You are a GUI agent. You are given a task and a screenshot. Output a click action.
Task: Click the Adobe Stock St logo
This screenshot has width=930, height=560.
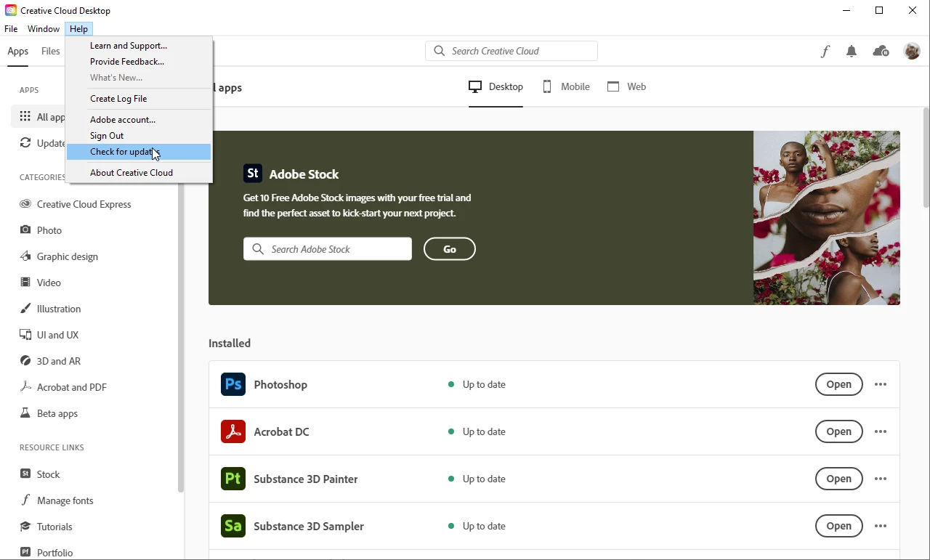pyautogui.click(x=253, y=174)
